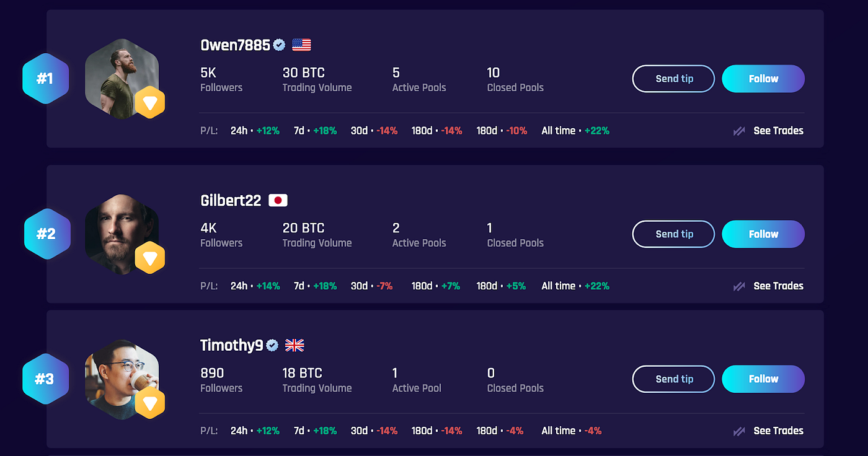Image resolution: width=868 pixels, height=456 pixels.
Task: Click the verified badge next to Owen7885
Action: (279, 44)
